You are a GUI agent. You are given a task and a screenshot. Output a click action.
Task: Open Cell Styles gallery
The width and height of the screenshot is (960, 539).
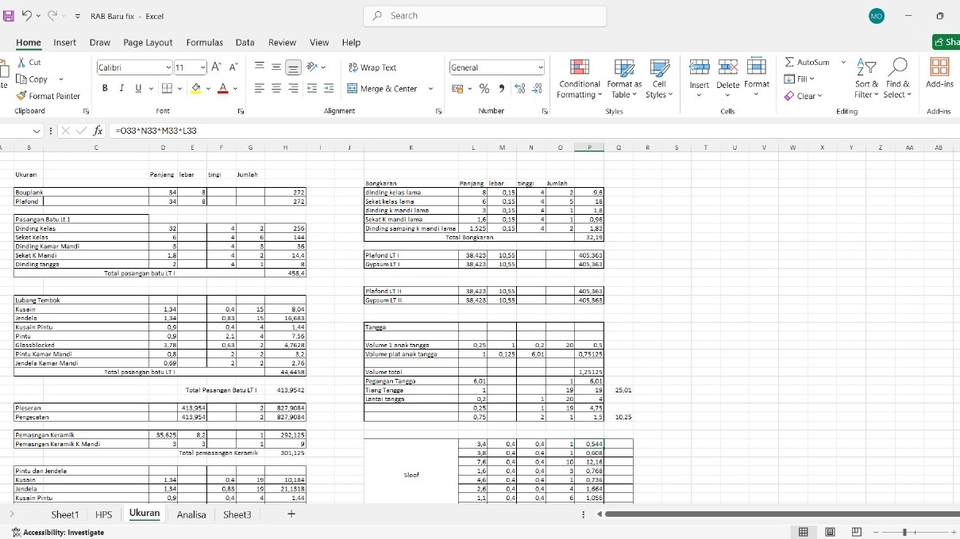659,78
